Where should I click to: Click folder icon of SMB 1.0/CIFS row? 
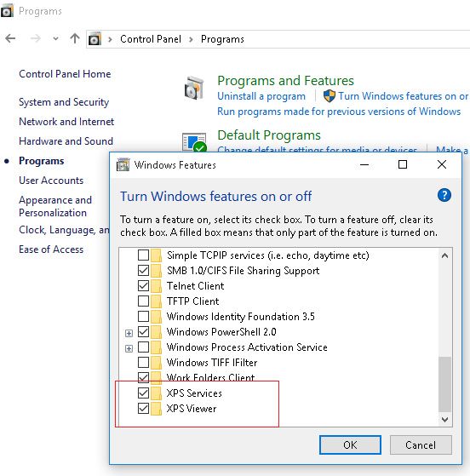[156, 271]
